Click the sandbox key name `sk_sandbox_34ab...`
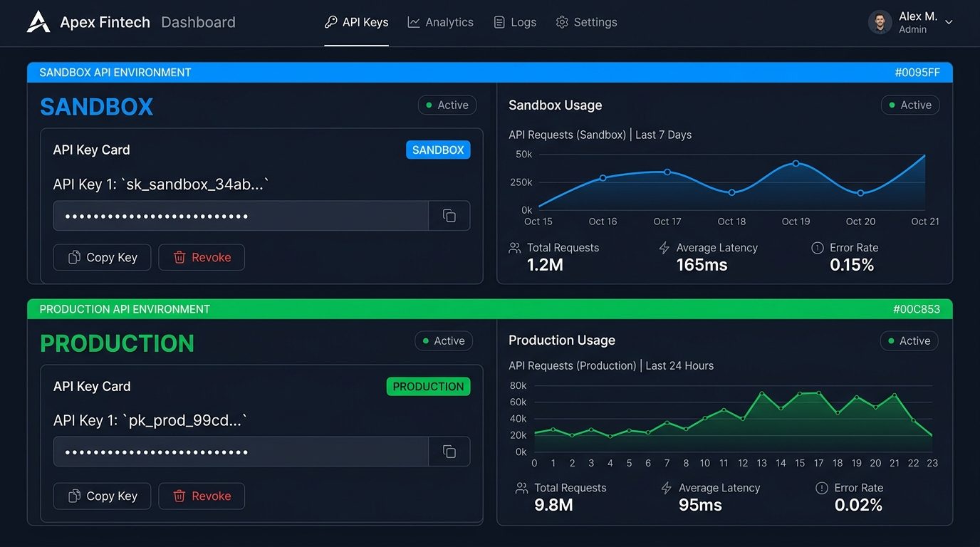This screenshot has height=547, width=980. click(196, 185)
